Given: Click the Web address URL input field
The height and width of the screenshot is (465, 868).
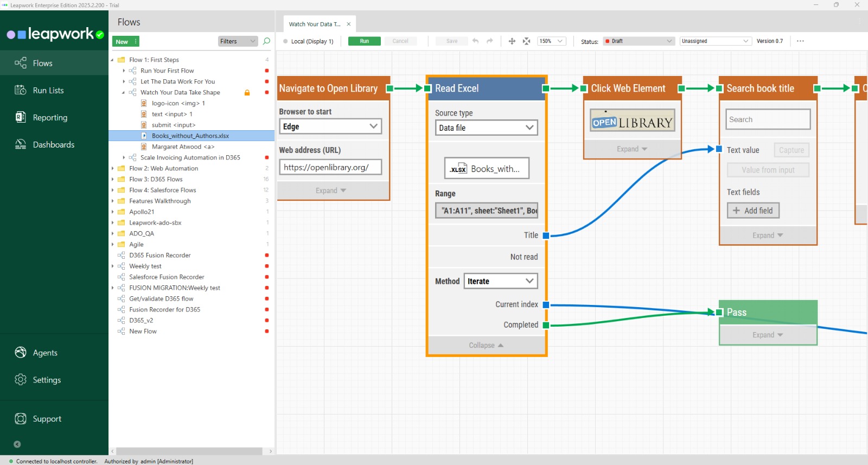Looking at the screenshot, I should [x=330, y=167].
